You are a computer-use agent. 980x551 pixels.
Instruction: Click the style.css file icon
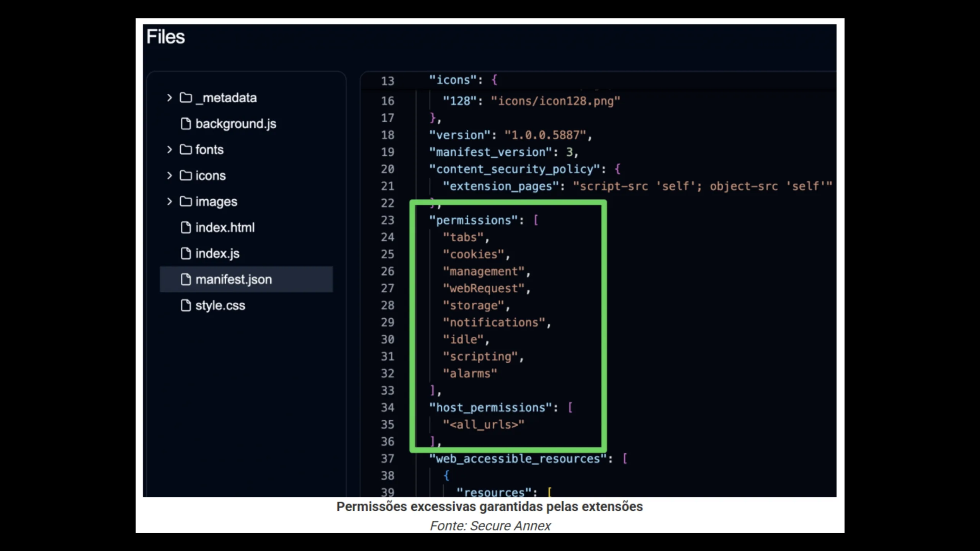[x=186, y=306]
